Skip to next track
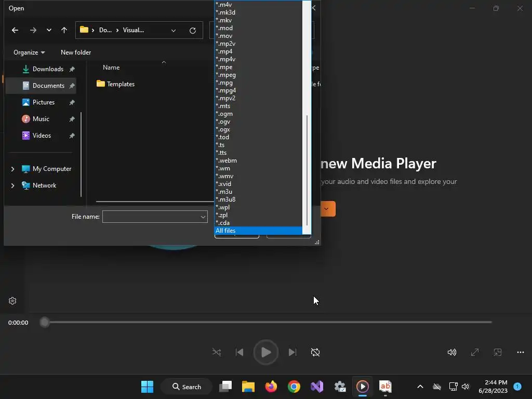 point(292,352)
